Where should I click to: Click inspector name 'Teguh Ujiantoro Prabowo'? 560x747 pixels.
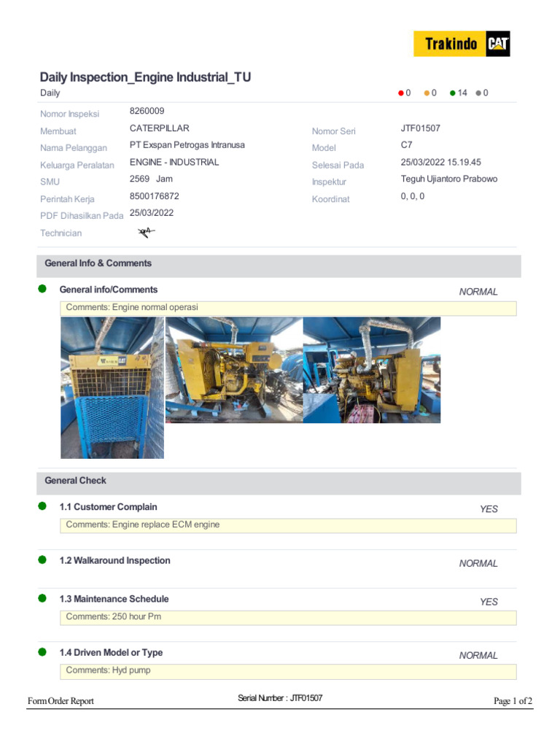[449, 179]
